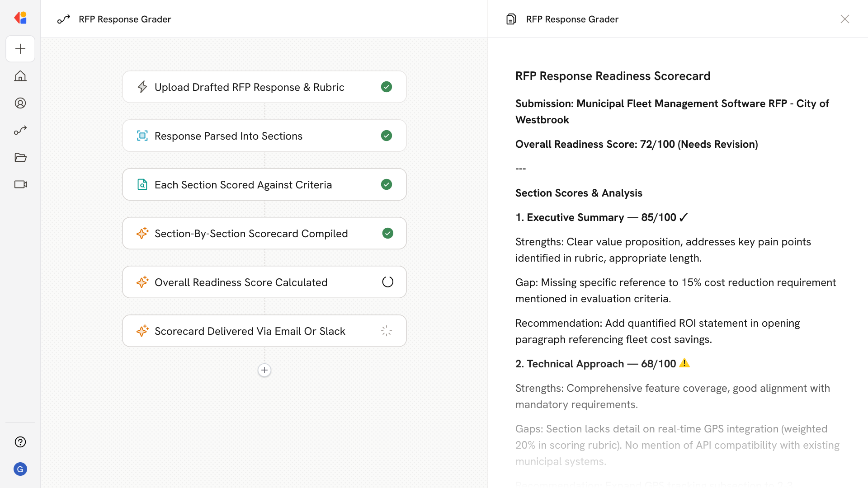Image resolution: width=868 pixels, height=488 pixels.
Task: Click the workflow icon next to RFP Response Grader
Action: click(x=64, y=19)
